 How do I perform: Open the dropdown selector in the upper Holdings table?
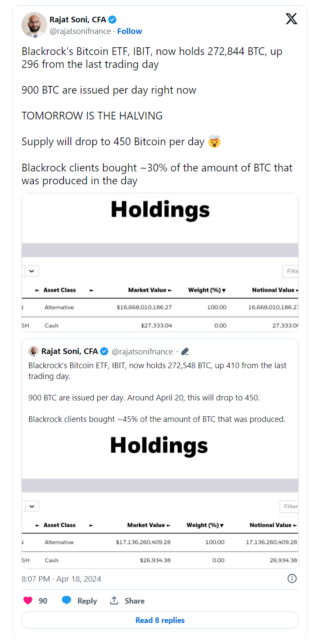coord(31,271)
